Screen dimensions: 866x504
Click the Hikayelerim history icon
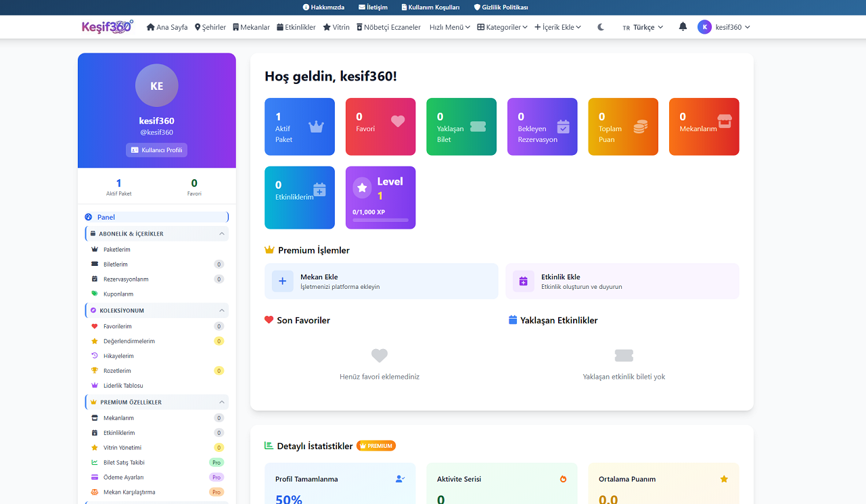click(x=95, y=356)
